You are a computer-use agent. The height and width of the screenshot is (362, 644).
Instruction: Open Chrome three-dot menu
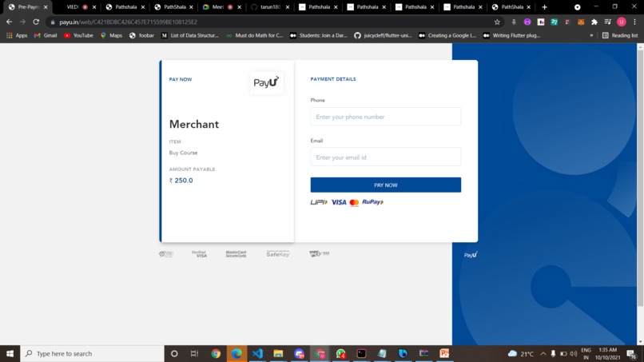[635, 22]
